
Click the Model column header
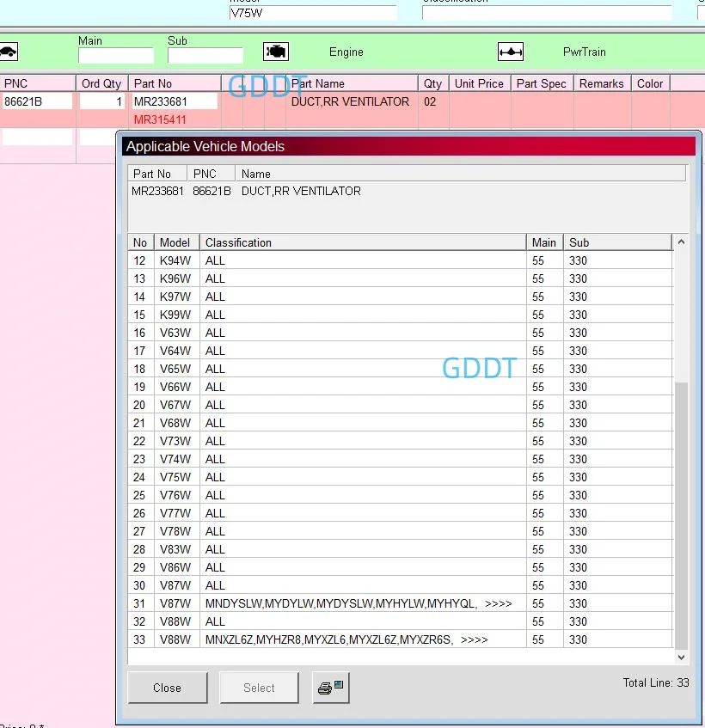click(177, 243)
